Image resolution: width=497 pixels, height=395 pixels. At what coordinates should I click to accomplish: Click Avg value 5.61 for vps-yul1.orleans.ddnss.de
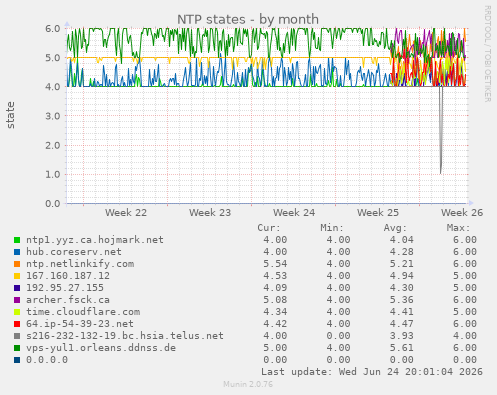point(402,348)
